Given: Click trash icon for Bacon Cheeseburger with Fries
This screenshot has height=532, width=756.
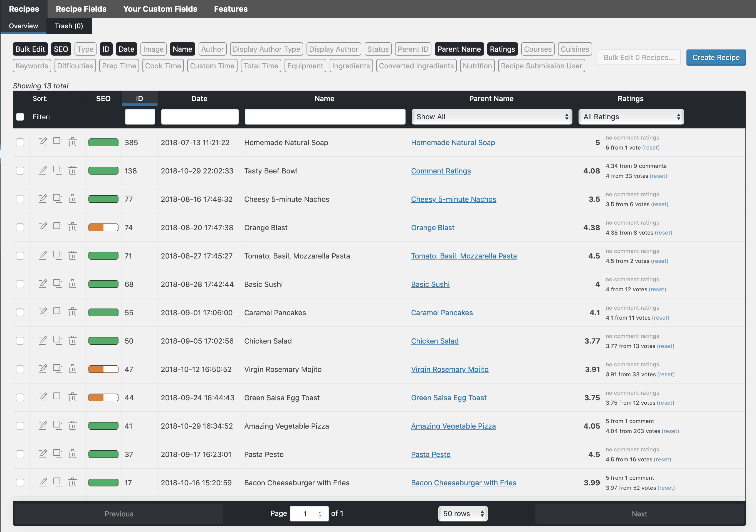Looking at the screenshot, I should pyautogui.click(x=72, y=482).
